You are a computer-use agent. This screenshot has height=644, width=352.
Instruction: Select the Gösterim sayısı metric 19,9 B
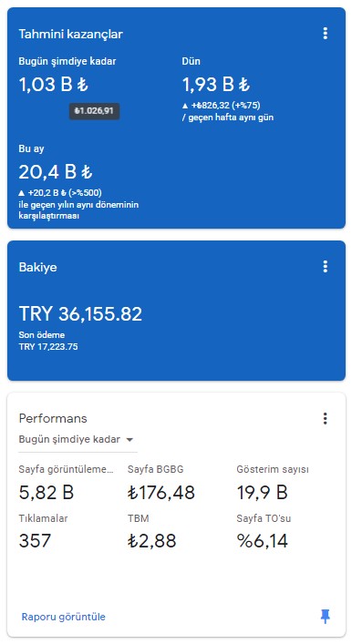coord(262,492)
